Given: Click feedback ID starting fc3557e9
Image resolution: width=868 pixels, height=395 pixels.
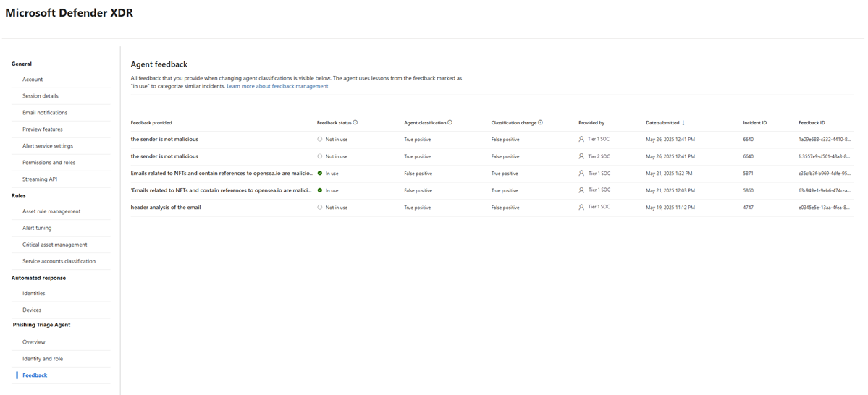Looking at the screenshot, I should [x=826, y=156].
